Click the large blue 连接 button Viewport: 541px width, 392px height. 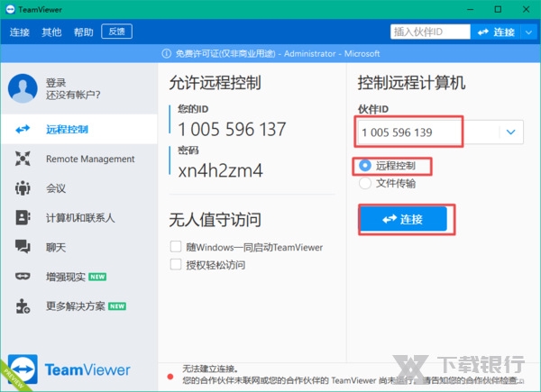[x=404, y=219]
